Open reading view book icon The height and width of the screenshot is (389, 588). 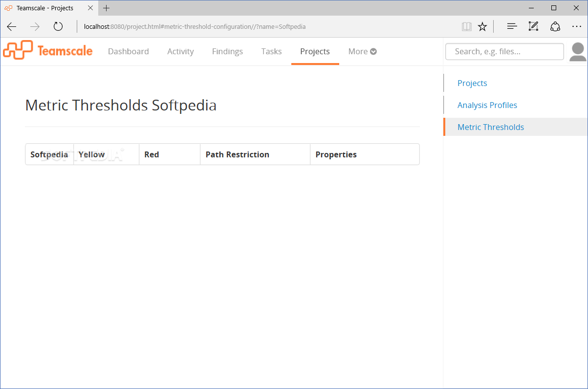pyautogui.click(x=467, y=26)
